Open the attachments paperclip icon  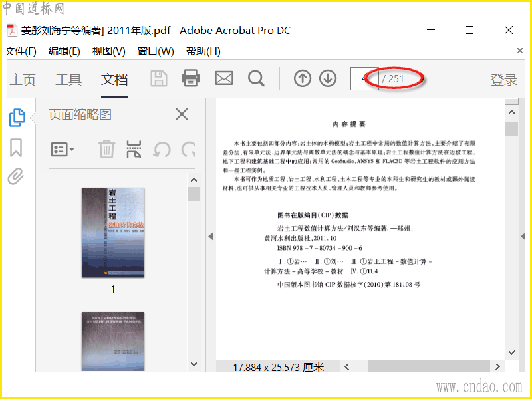point(15,176)
